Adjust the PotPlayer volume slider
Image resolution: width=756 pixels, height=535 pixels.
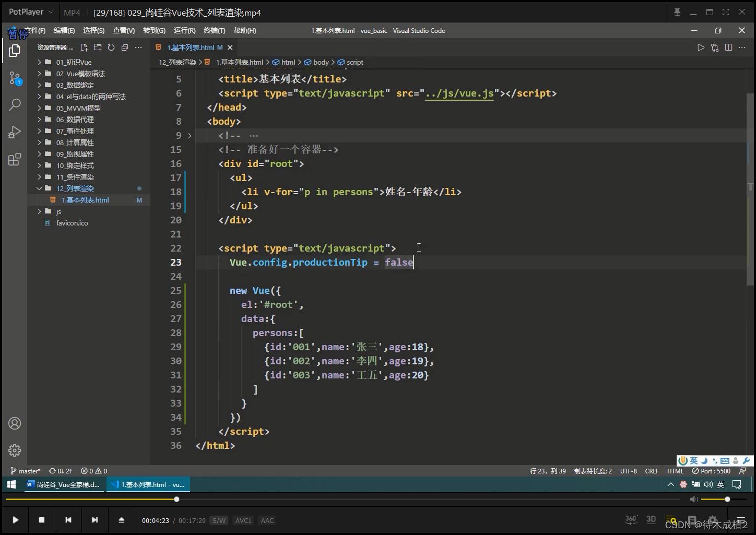pos(725,500)
